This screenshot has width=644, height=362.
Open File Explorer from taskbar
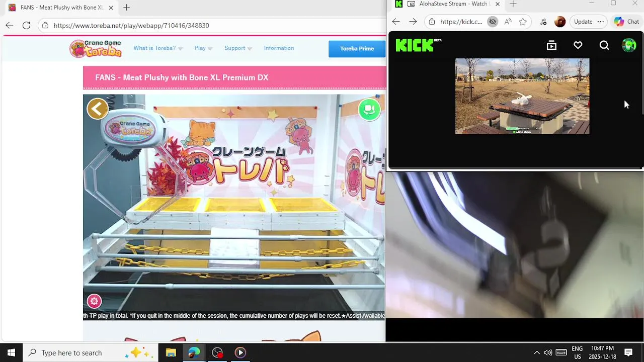171,352
